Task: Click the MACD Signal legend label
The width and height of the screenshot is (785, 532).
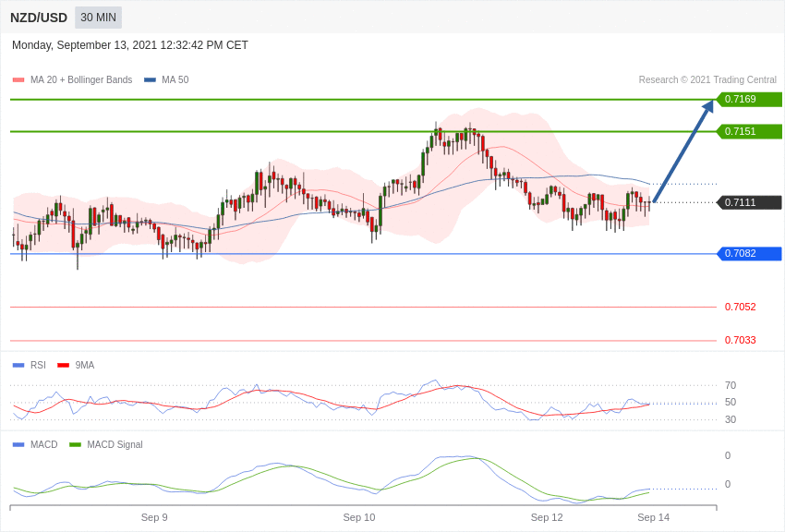Action: (115, 444)
